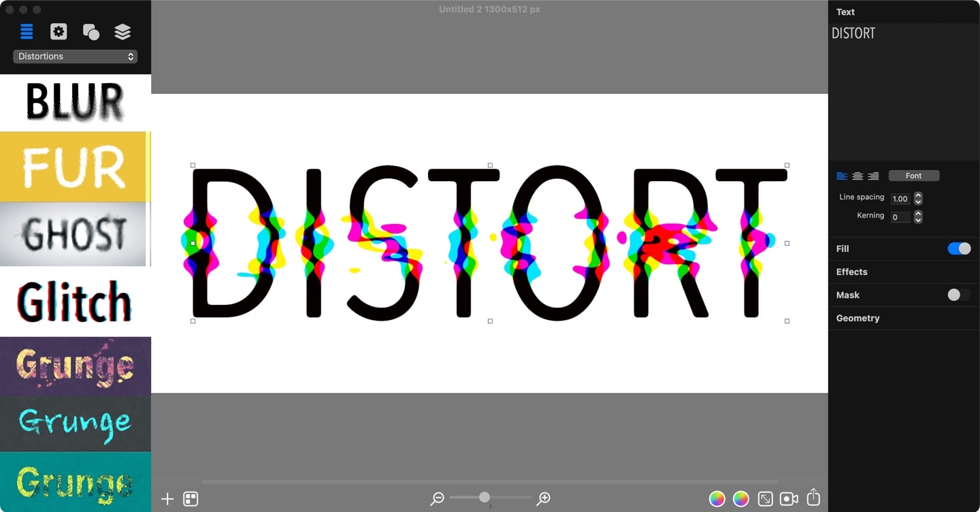Click the bottom-right selection handle
The image size is (980, 512).
(787, 321)
